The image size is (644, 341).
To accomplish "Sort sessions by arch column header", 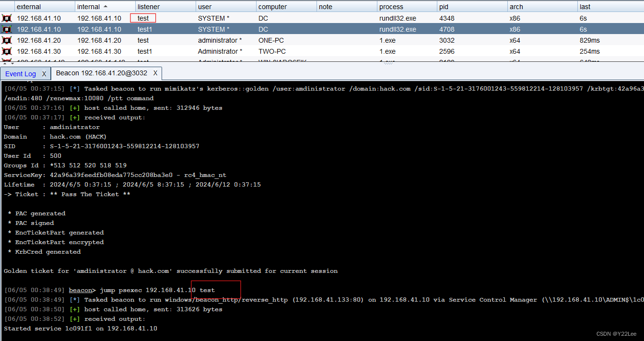I will pyautogui.click(x=542, y=7).
